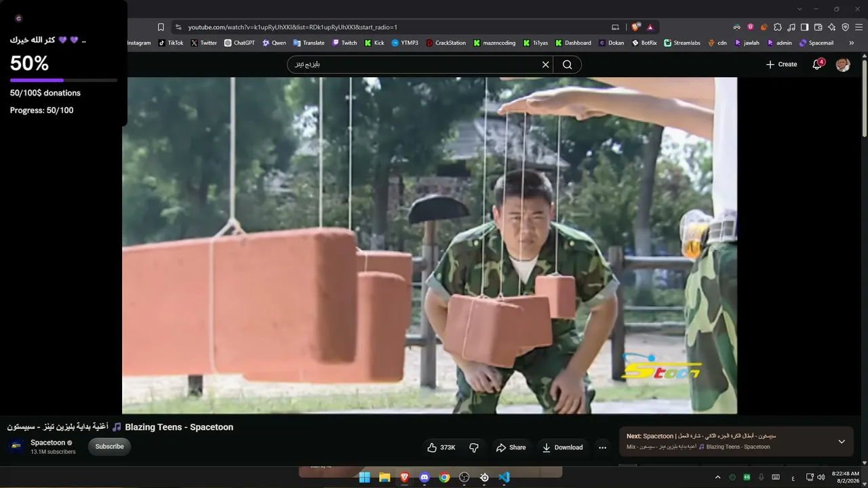Open the Streamlabs bookmark
The width and height of the screenshot is (868, 488).
point(682,43)
